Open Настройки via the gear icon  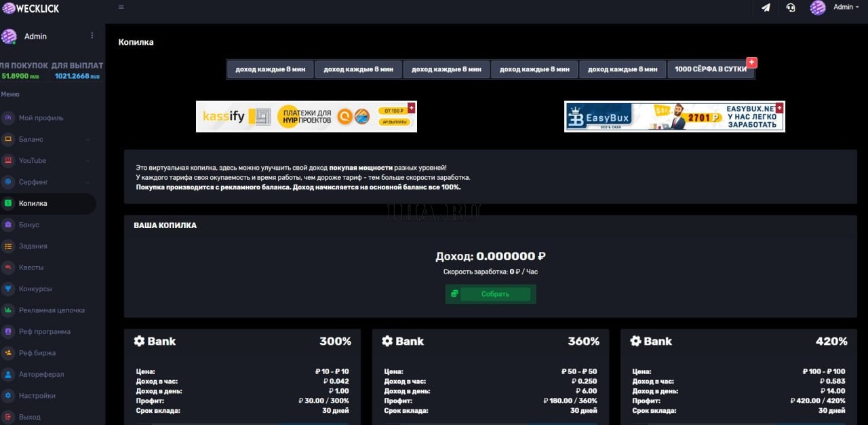[x=6, y=395]
